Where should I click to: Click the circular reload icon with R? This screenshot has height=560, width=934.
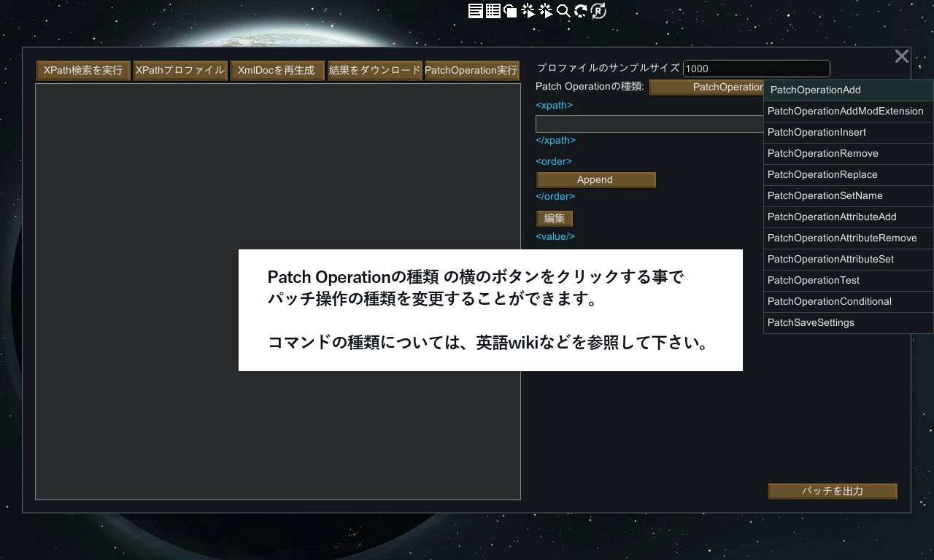click(x=598, y=11)
